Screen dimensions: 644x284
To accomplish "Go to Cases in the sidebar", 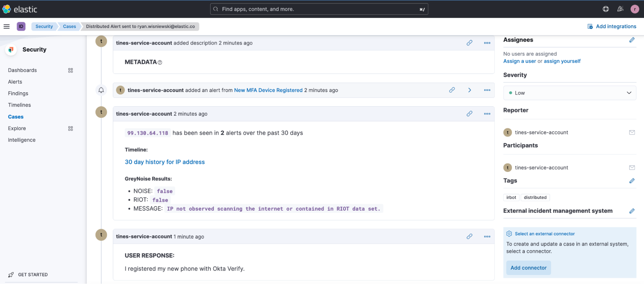I will 16,117.
